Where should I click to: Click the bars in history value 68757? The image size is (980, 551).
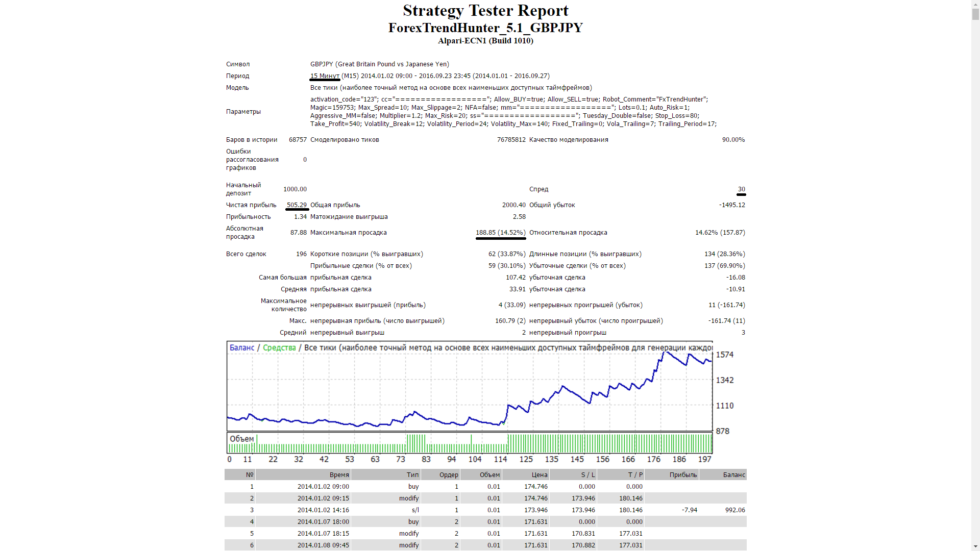298,140
